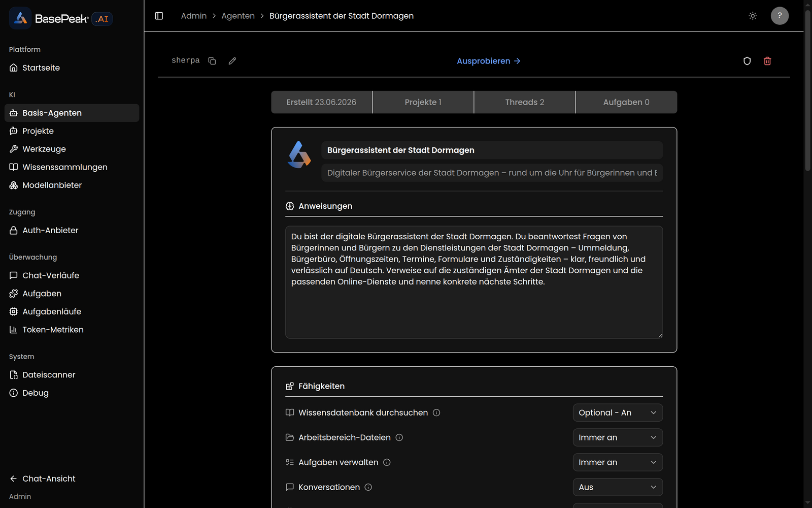Open the Arbeitsbereich-Dateien 'Immer an' dropdown
This screenshot has height=508, width=812.
(x=618, y=437)
